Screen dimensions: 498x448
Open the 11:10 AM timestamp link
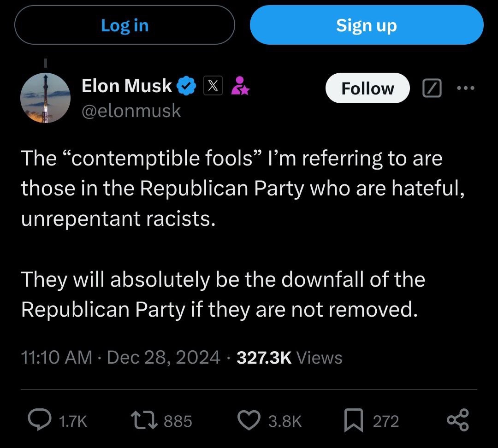57,358
